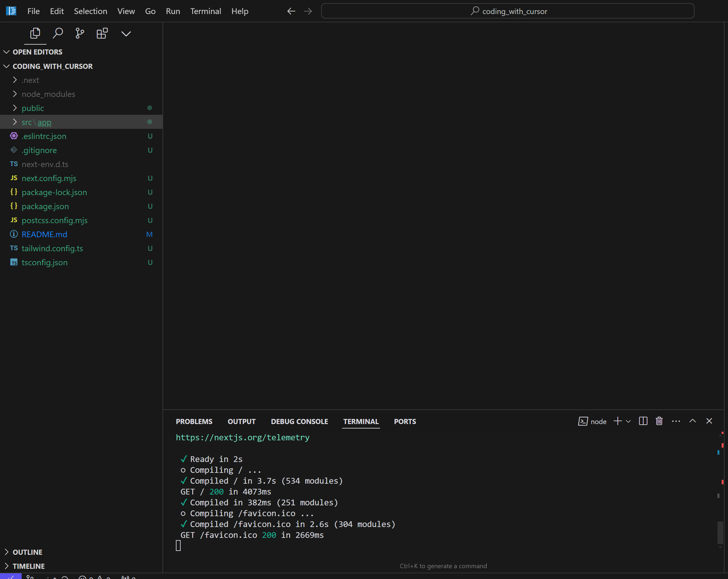The image size is (728, 579).
Task: Open the Go menu
Action: click(150, 11)
